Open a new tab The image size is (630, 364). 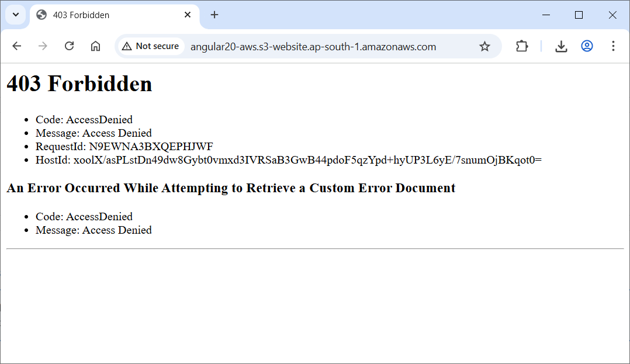point(214,15)
